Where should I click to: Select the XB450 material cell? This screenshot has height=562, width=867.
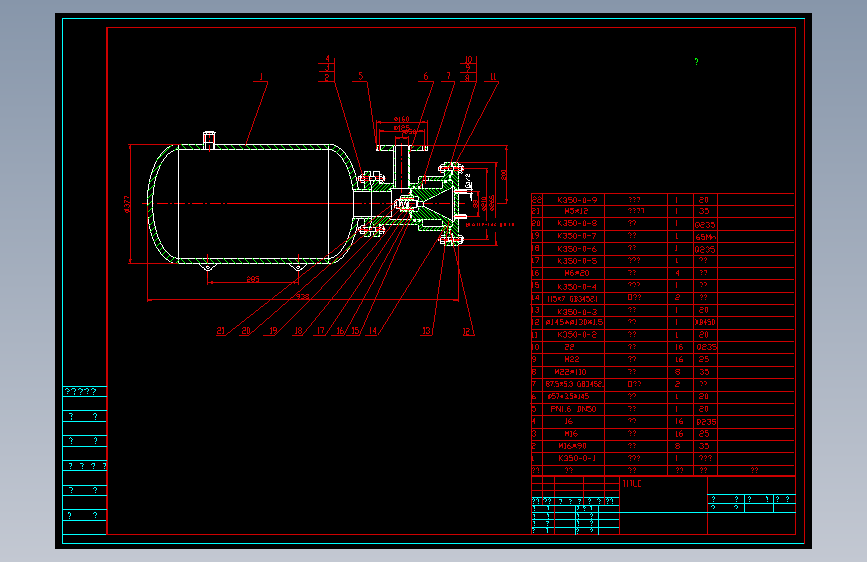[706, 322]
